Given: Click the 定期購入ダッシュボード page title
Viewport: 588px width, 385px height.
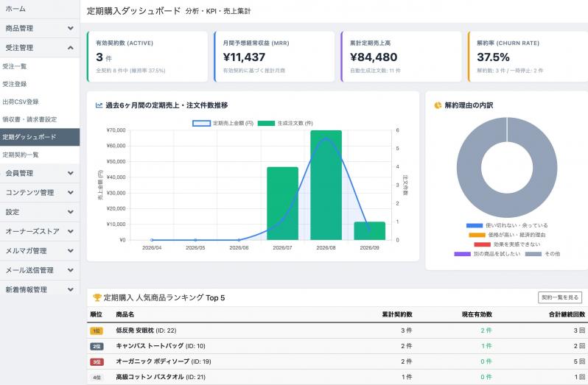Looking at the screenshot, I should 134,11.
